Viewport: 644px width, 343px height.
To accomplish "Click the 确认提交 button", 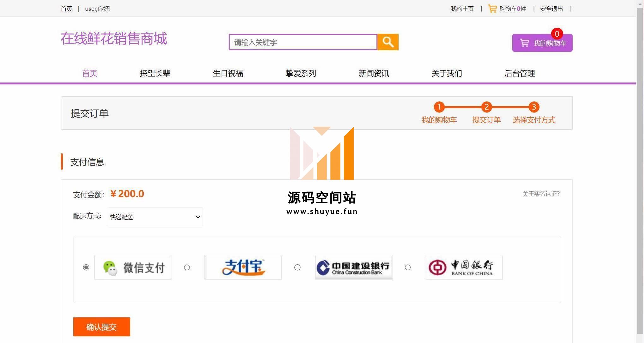I will point(101,327).
